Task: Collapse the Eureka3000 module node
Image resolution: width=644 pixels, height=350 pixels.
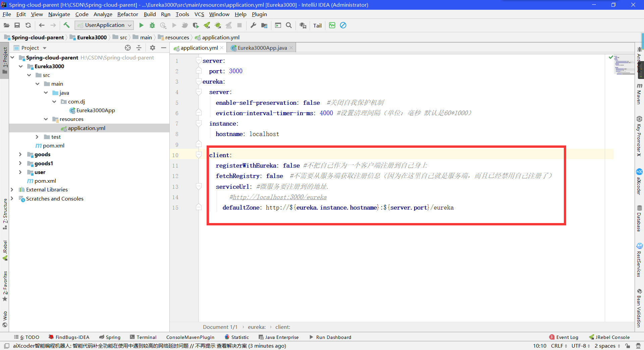Action: tap(21, 66)
